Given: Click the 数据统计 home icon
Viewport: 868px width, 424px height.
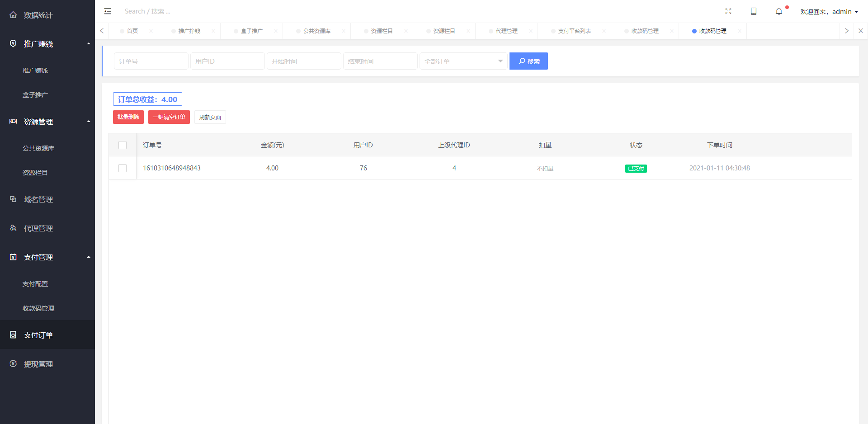Looking at the screenshot, I should click(13, 15).
